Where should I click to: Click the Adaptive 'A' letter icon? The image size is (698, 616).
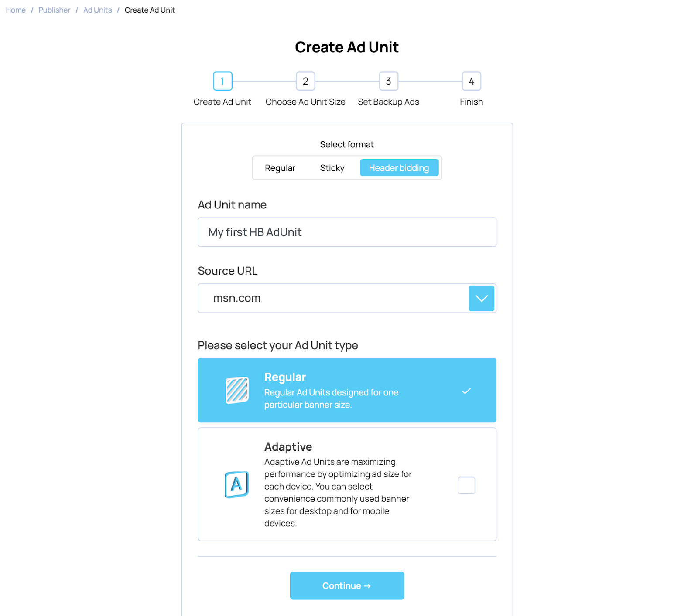[236, 484]
